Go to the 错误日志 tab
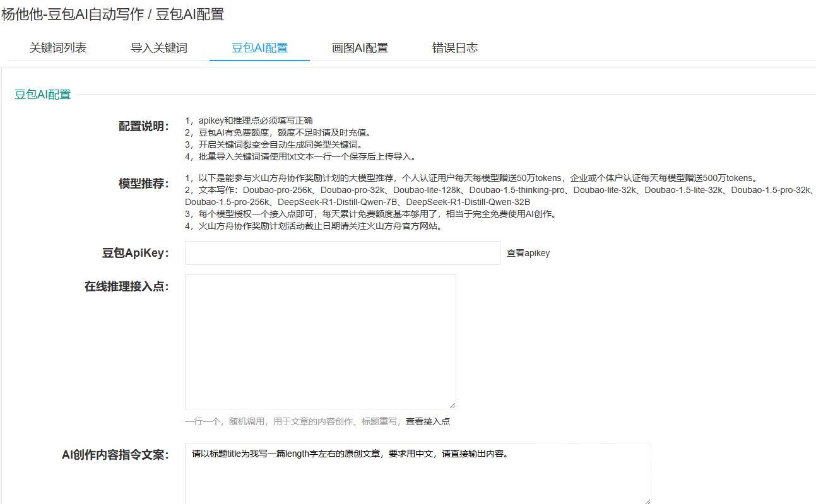Screen dimensions: 816x504 [455, 48]
